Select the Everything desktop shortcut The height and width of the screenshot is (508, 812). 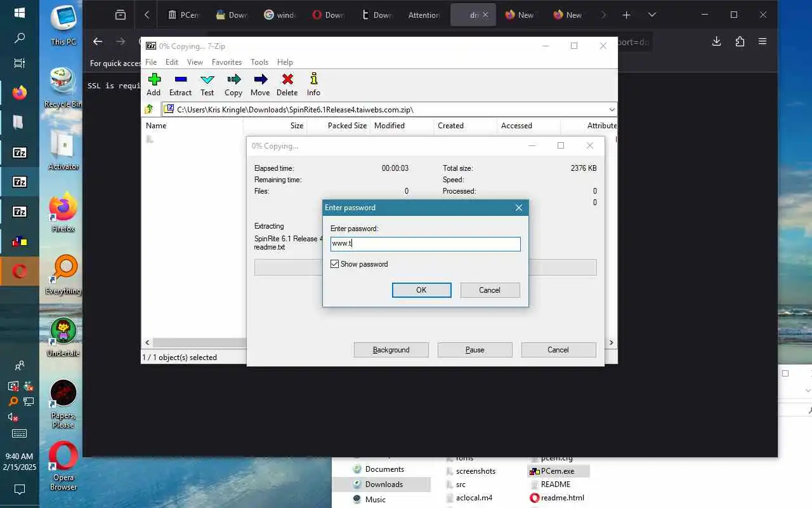click(x=63, y=274)
